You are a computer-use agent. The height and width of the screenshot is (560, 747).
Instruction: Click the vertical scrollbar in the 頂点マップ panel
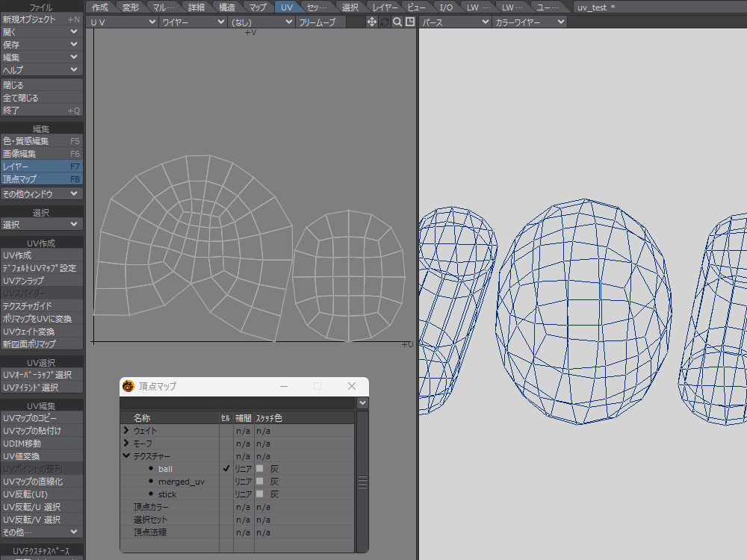point(363,482)
